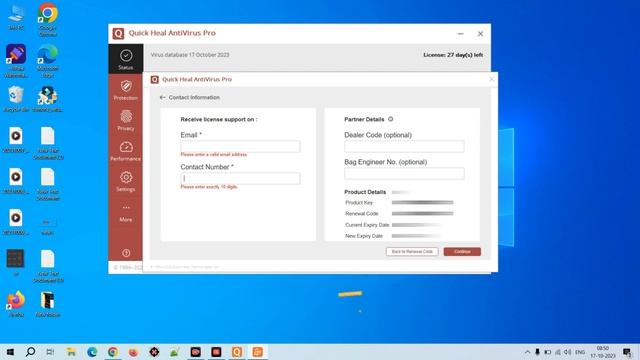This screenshot has width=640, height=360.
Task: Open the Firefox desktop shortcut
Action: (x=16, y=304)
